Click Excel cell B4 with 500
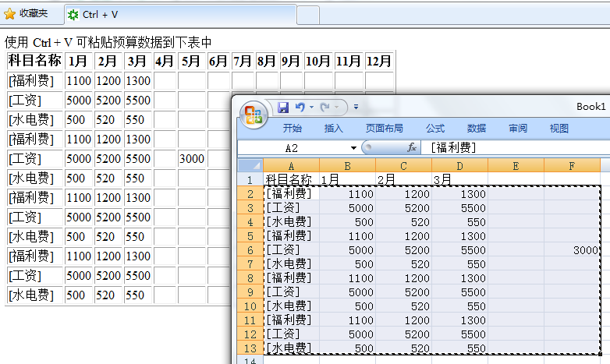The width and height of the screenshot is (610, 364). click(347, 221)
